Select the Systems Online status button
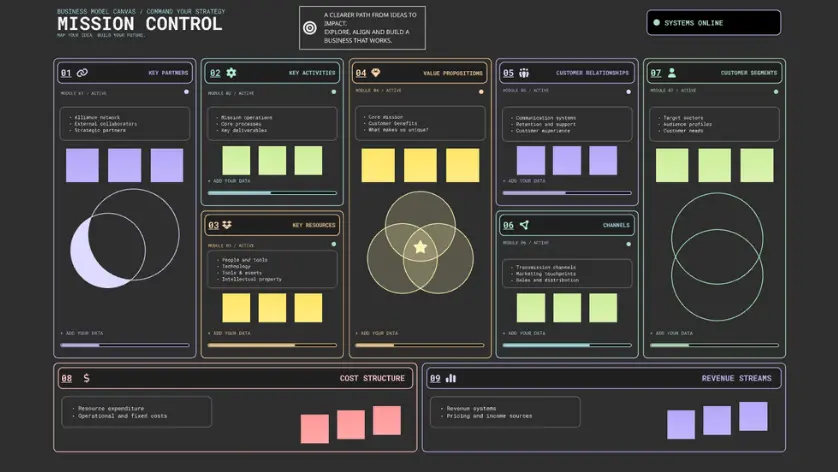This screenshot has width=838, height=472. click(x=713, y=22)
